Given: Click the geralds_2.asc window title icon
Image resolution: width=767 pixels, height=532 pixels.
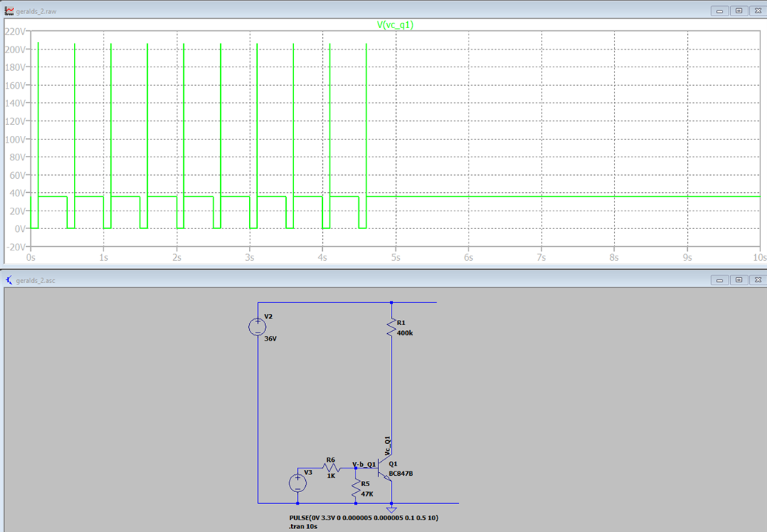Looking at the screenshot, I should tap(10, 280).
